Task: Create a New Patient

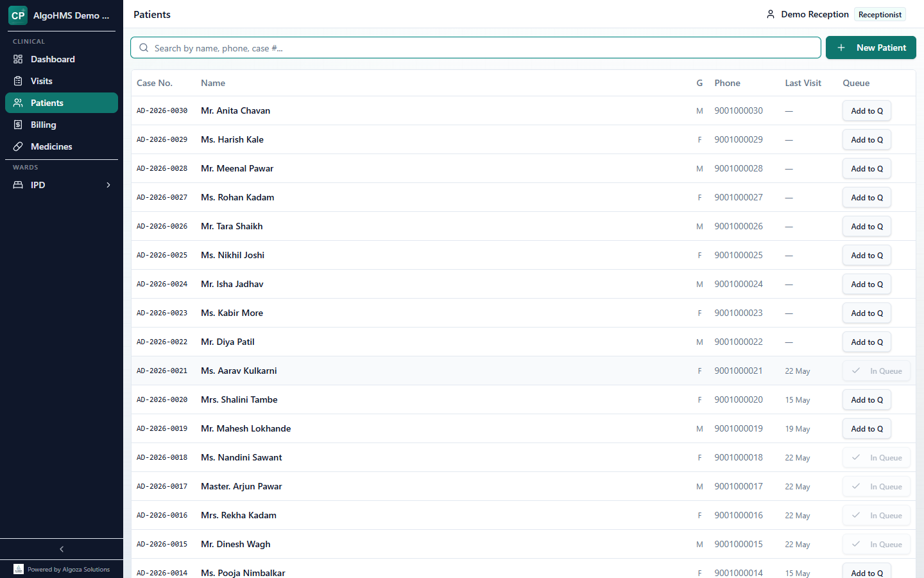Action: click(871, 48)
